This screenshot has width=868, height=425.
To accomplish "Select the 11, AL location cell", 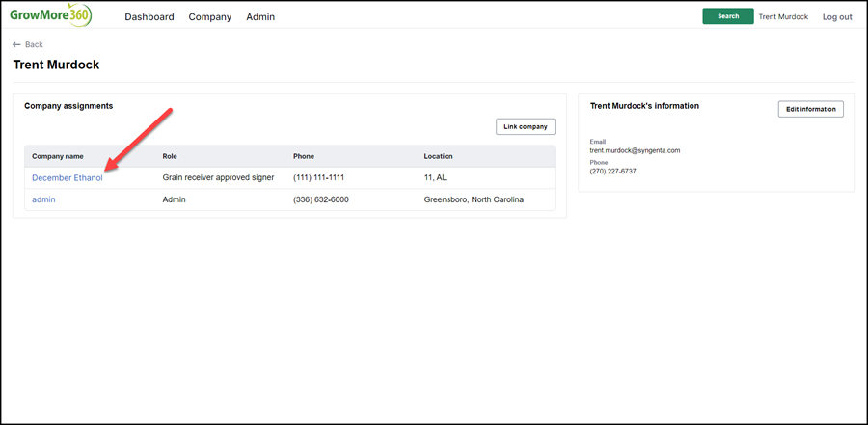I will tap(435, 178).
